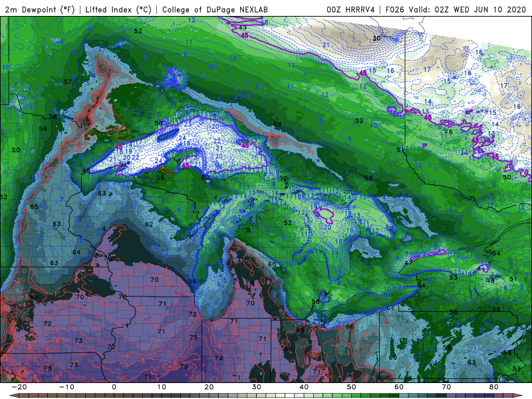Click the right arrow end of the color bar
Image resolution: width=532 pixels, height=399 pixels.
(x=519, y=396)
